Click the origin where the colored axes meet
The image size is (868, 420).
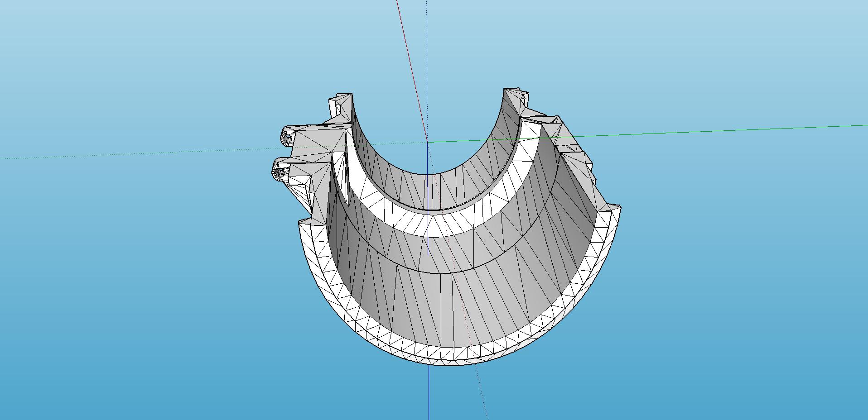click(x=427, y=142)
